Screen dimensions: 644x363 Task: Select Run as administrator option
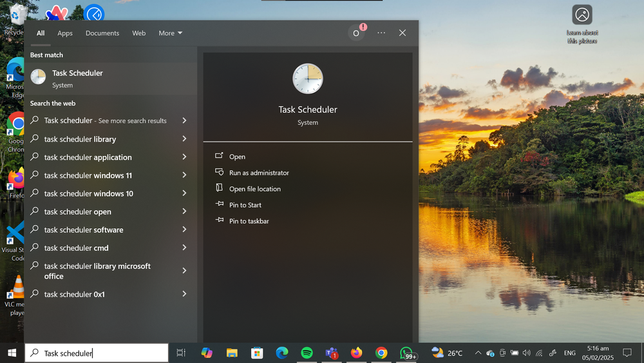(259, 173)
